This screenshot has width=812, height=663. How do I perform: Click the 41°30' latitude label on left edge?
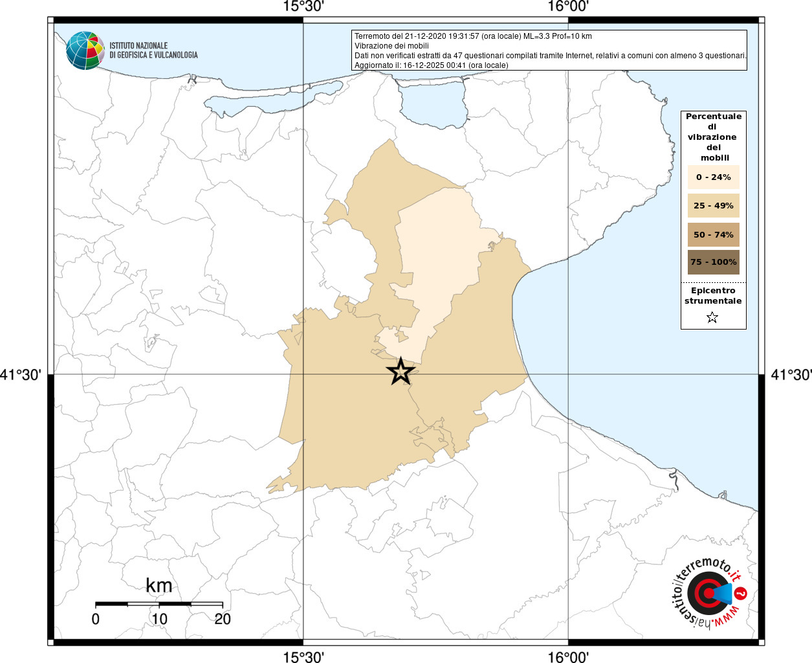[x=21, y=375]
